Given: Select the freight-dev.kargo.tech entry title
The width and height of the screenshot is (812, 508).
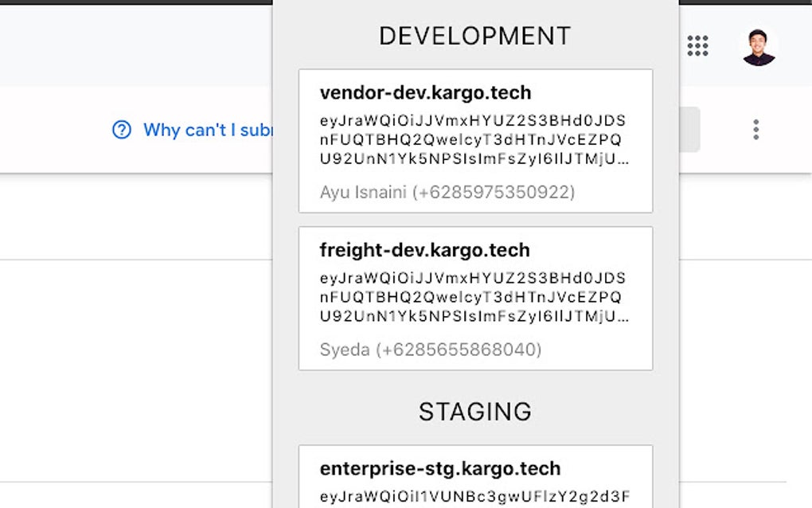Looking at the screenshot, I should pyautogui.click(x=424, y=250).
